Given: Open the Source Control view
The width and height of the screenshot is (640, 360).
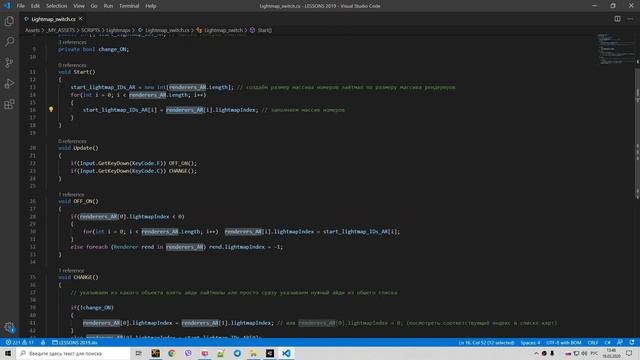Looking at the screenshot, I should point(9,62).
